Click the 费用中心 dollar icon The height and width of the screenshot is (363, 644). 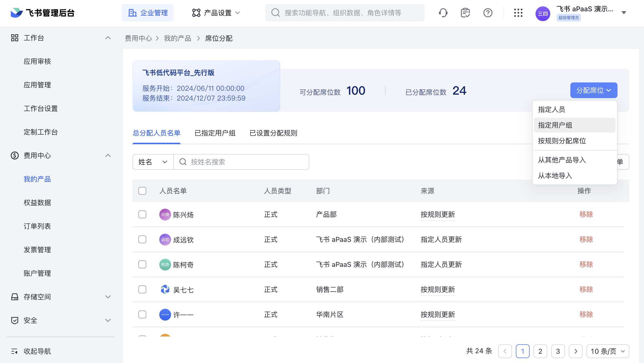coord(15,156)
